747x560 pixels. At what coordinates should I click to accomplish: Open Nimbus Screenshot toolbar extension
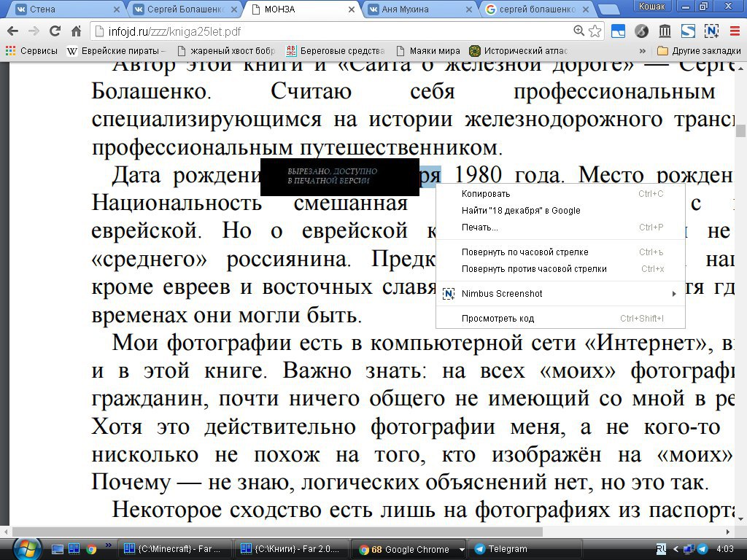pos(711,31)
